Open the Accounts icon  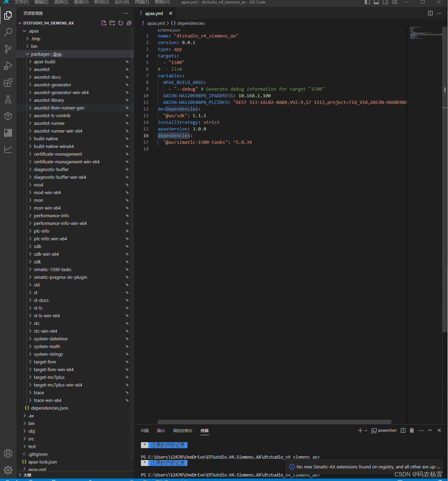[x=8, y=453]
